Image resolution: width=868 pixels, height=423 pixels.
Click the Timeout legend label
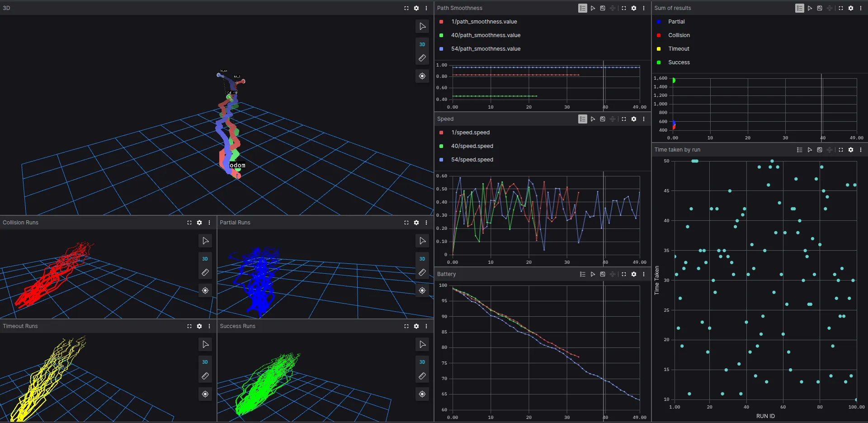pyautogui.click(x=679, y=49)
